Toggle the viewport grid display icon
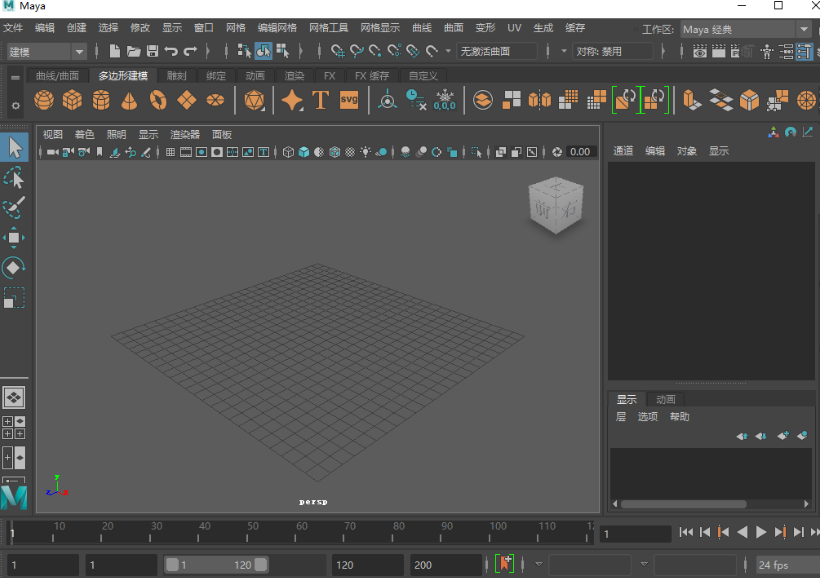820x578 pixels. tap(170, 152)
